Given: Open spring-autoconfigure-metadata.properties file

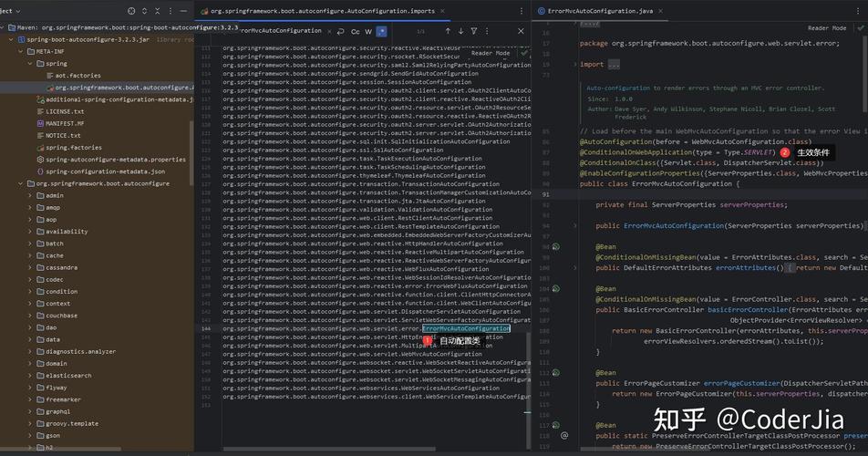Looking at the screenshot, I should coord(111,160).
